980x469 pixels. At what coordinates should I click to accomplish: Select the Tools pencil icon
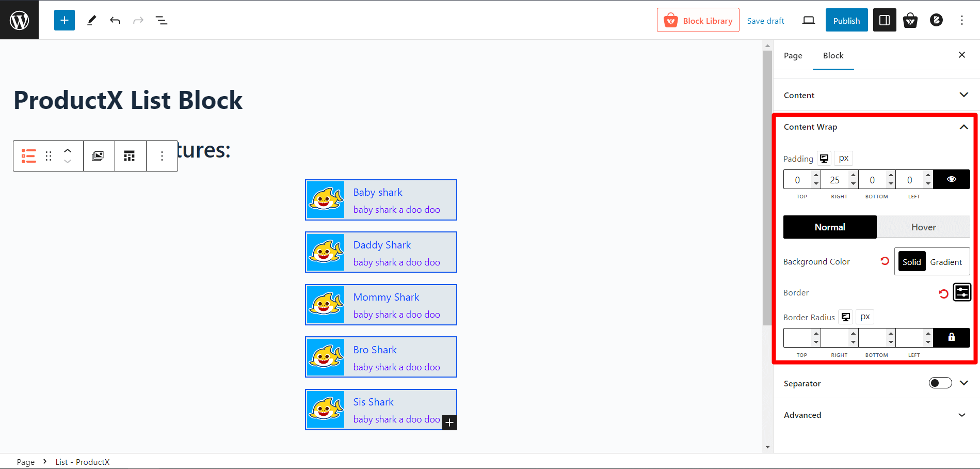coord(91,21)
